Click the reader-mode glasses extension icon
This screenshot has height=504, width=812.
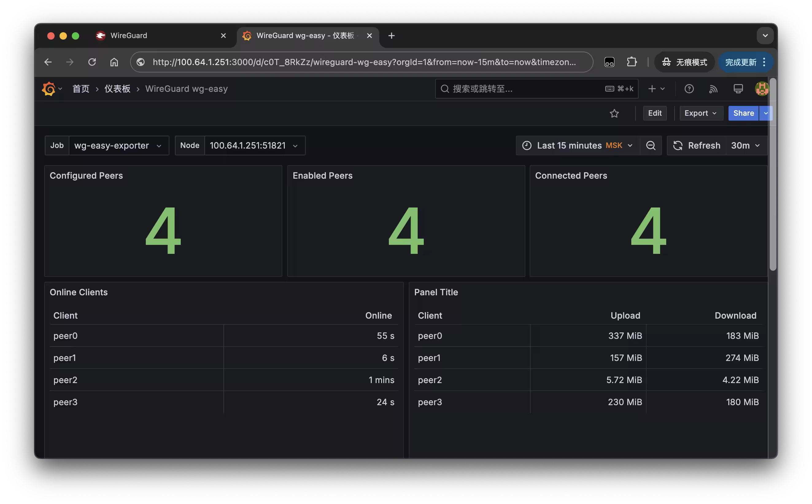(609, 62)
